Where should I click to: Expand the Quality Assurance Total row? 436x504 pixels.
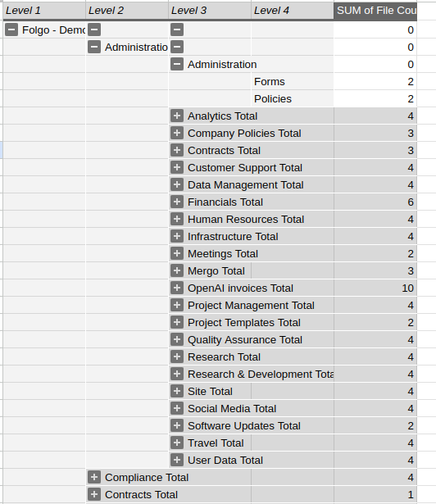point(177,340)
